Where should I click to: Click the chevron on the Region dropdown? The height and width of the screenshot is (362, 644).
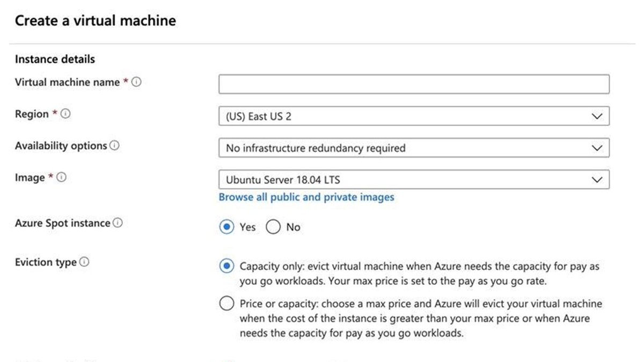pos(597,115)
